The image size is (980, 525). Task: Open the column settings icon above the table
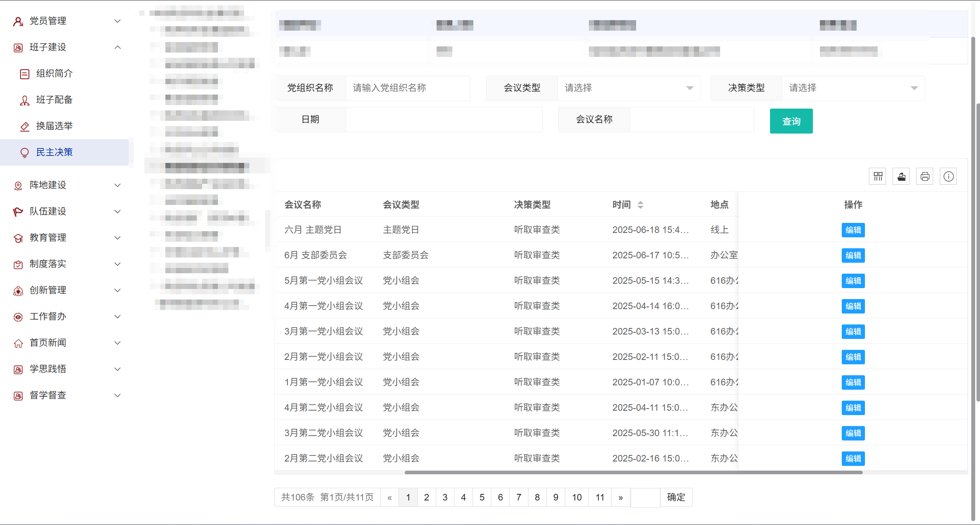coord(878,176)
